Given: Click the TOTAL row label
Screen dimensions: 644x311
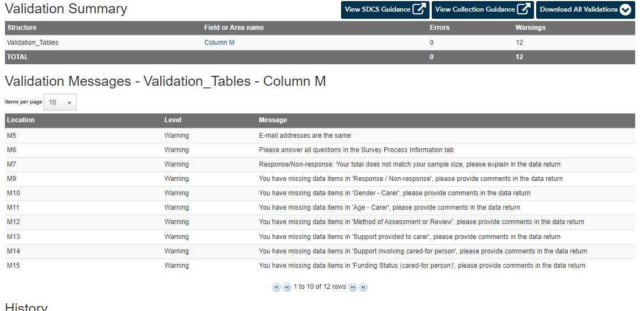Looking at the screenshot, I should (18, 57).
